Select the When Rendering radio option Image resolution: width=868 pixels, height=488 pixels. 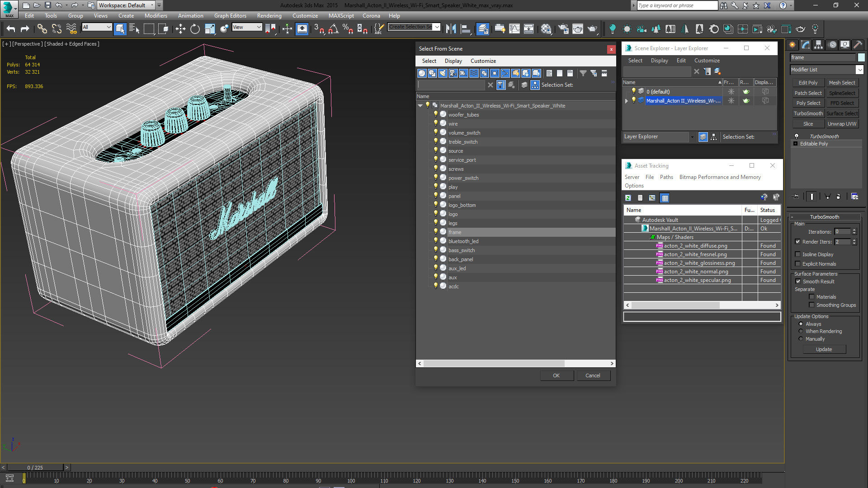801,331
